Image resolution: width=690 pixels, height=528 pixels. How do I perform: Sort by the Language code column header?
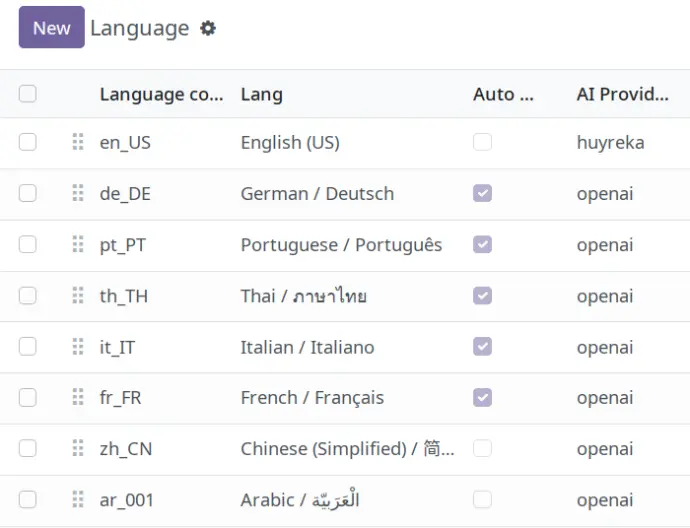point(161,94)
